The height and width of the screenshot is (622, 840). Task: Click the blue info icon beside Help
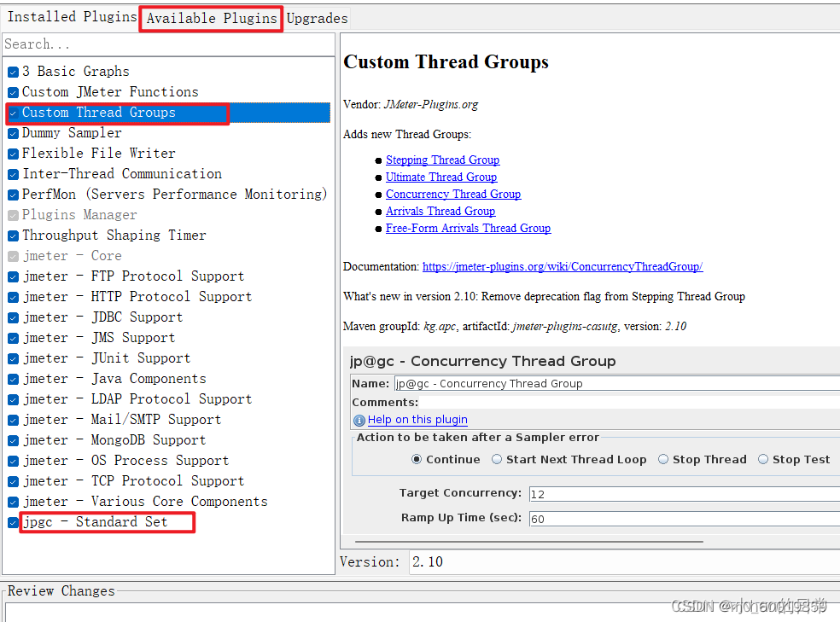pyautogui.click(x=359, y=420)
